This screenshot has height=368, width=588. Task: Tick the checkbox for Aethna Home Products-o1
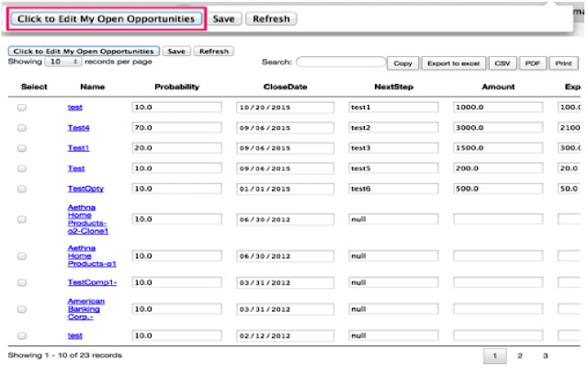[x=22, y=256]
